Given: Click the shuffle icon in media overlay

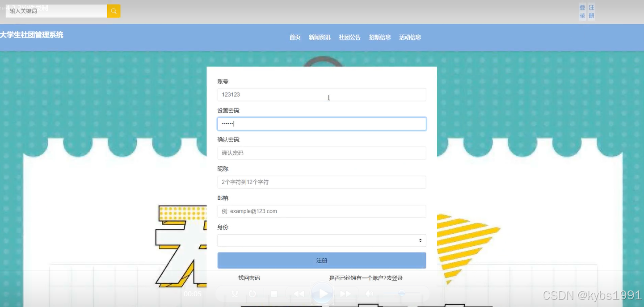Looking at the screenshot, I should [x=235, y=294].
